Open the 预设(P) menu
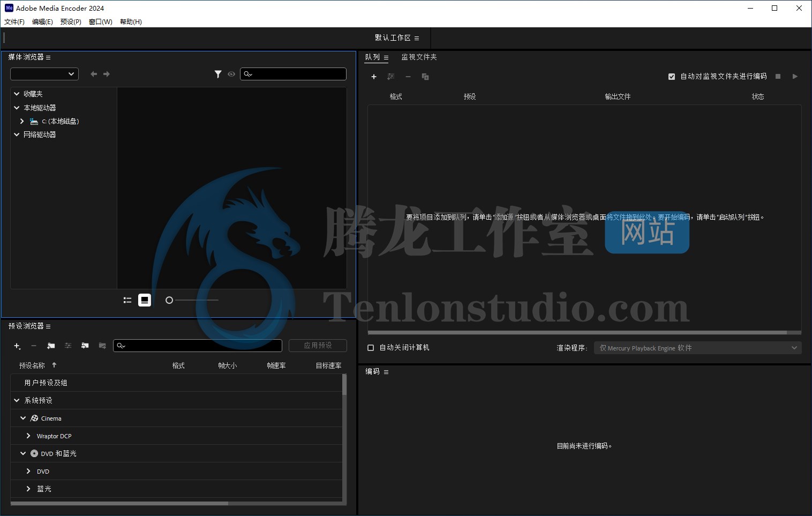 71,22
